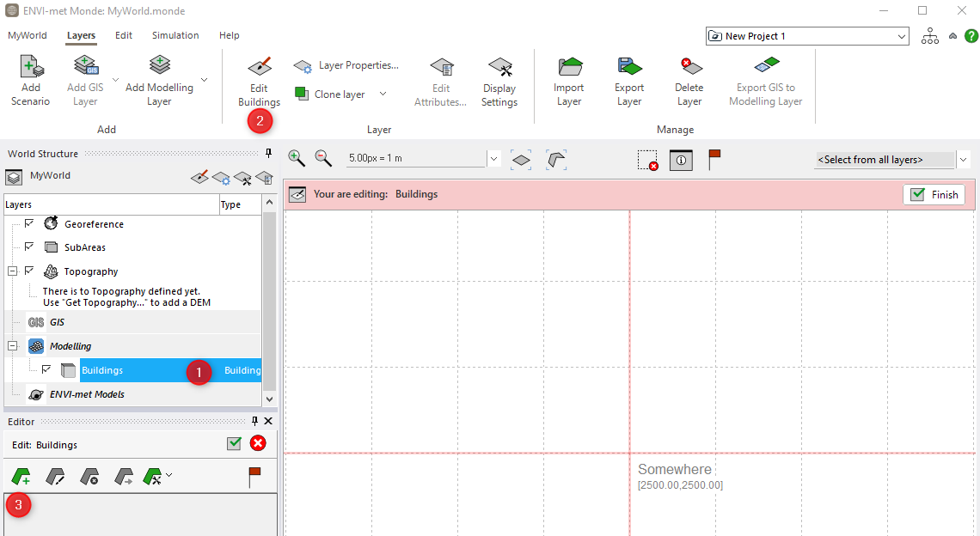
Task: Click the Export Layer icon
Action: click(629, 68)
